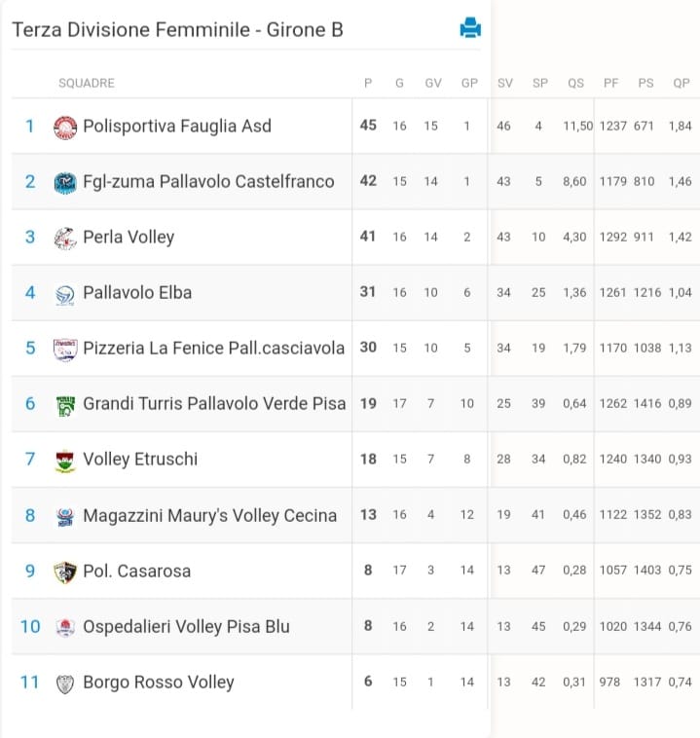700x738 pixels.
Task: Click the SQUADRE column header
Action: point(87,83)
